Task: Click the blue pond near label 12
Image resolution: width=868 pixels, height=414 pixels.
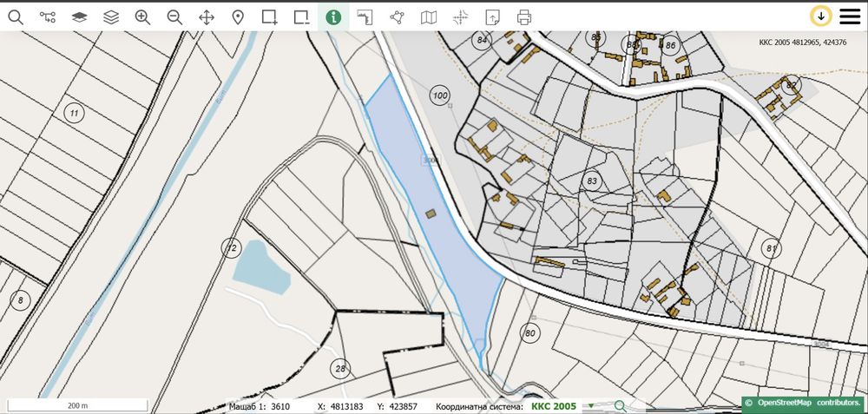Action: 261,268
